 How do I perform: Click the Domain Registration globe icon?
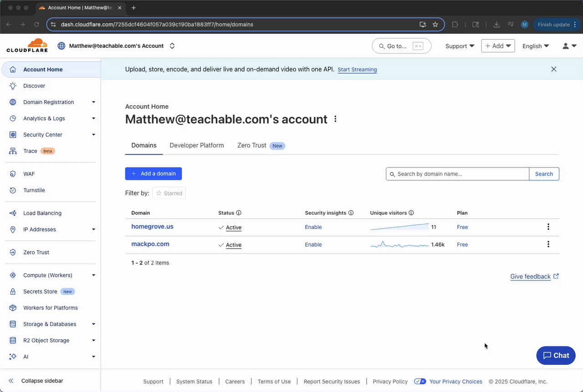tap(13, 102)
